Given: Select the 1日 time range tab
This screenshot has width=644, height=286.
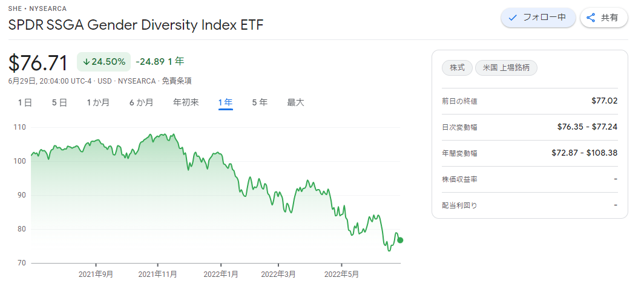Looking at the screenshot, I should pos(25,103).
